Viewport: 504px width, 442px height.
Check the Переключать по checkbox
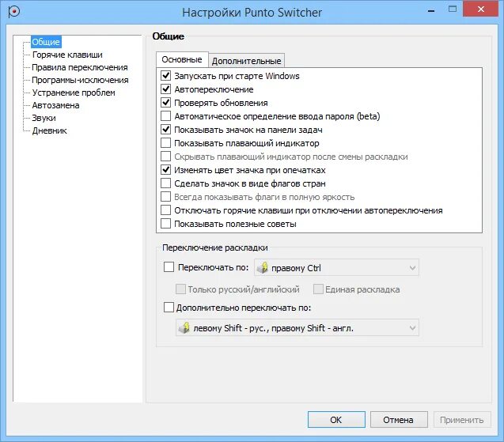[169, 267]
